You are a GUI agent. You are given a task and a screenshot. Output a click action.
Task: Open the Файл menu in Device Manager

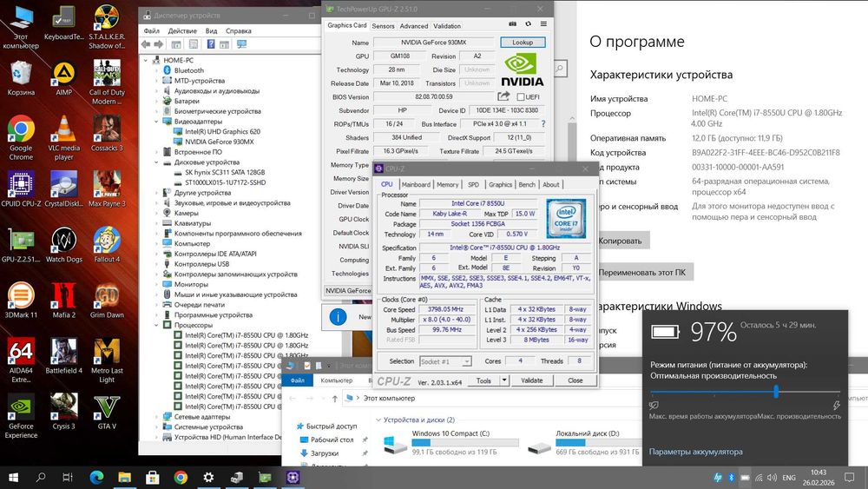click(x=151, y=31)
